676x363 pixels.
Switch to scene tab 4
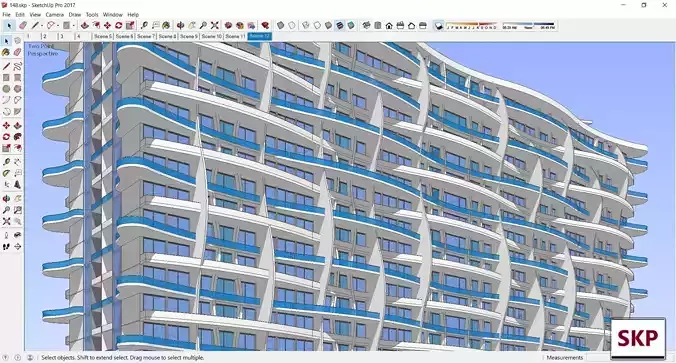click(84, 36)
